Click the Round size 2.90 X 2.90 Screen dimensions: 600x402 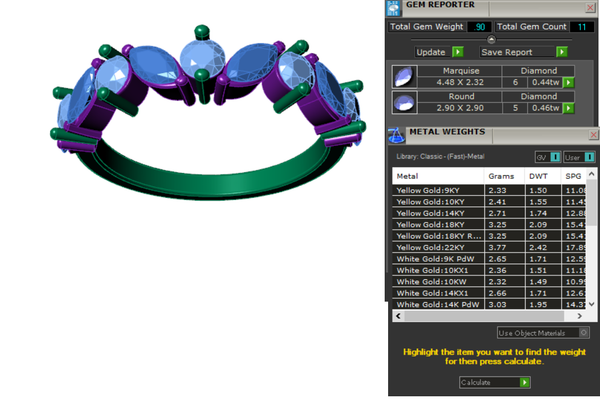coord(460,108)
